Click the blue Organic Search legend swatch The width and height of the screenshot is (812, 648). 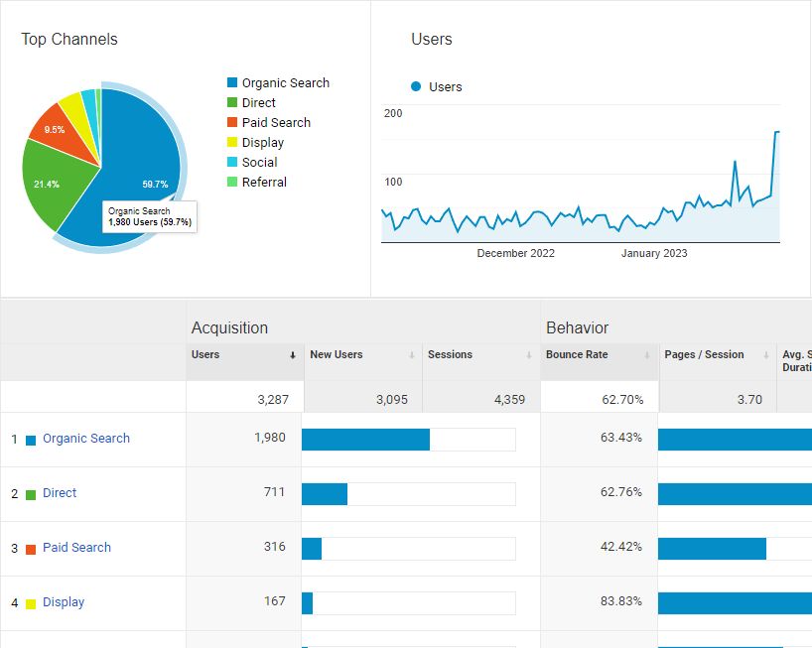pos(232,83)
